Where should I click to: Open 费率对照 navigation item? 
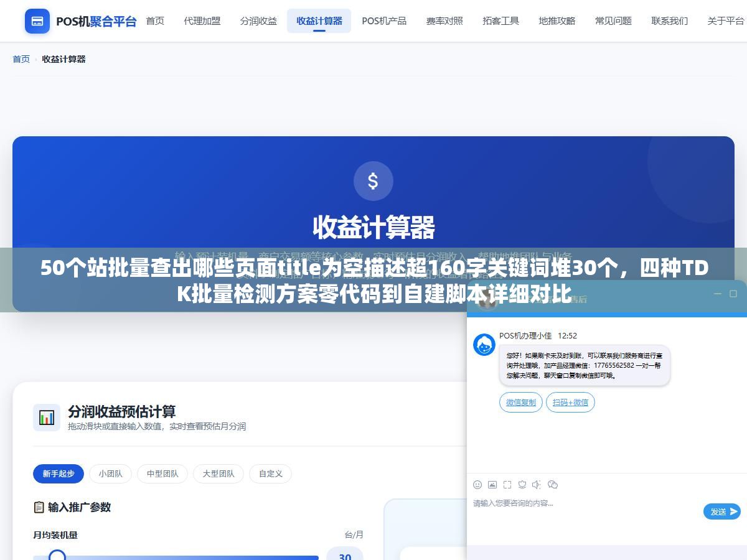click(444, 21)
